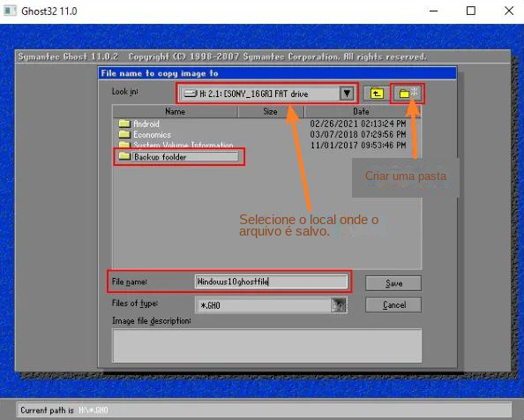Sort by the Size column header
Image resolution: width=524 pixels, height=420 pixels.
(270, 111)
